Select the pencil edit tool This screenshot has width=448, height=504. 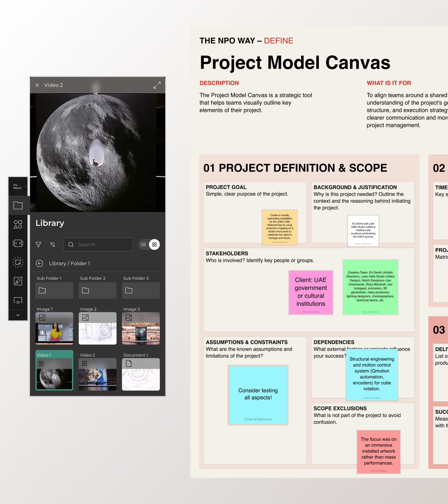pos(18,281)
